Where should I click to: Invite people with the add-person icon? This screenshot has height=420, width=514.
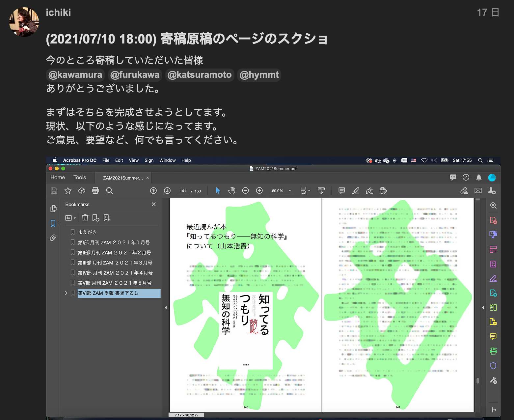tap(492, 191)
